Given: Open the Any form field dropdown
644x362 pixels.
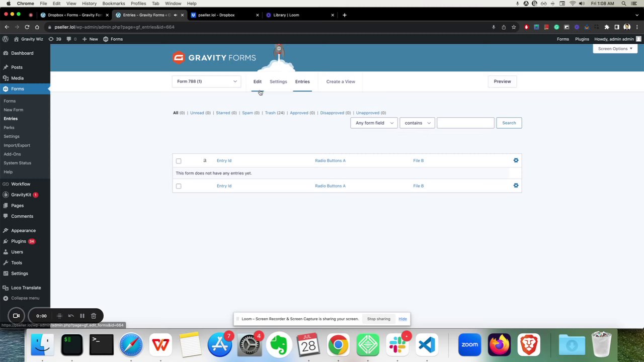Looking at the screenshot, I should (374, 123).
